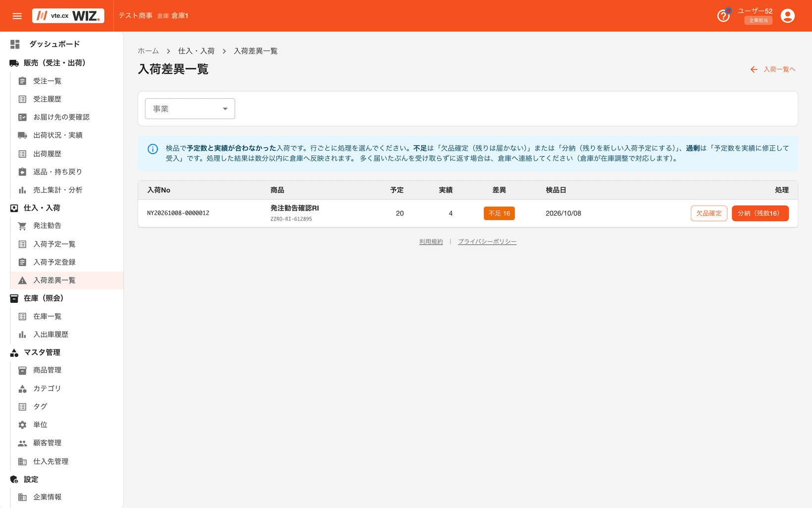This screenshot has height=508, width=812.
Task: Select 入荷予定登録 menu item
Action: pyautogui.click(x=54, y=262)
